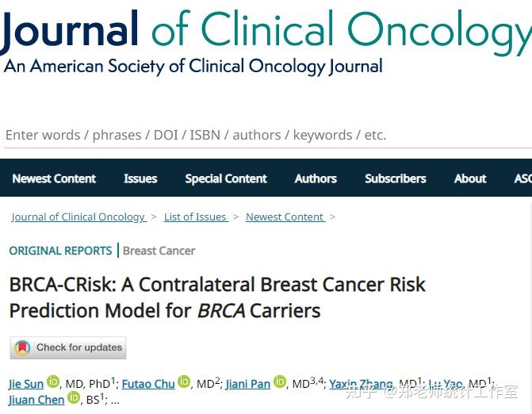
Task: Open Jiuan Chen's ORCID iD icon
Action: point(74,398)
